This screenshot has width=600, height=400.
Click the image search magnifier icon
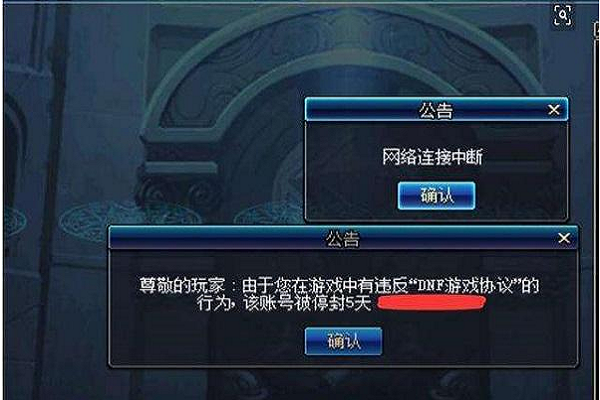click(x=562, y=15)
